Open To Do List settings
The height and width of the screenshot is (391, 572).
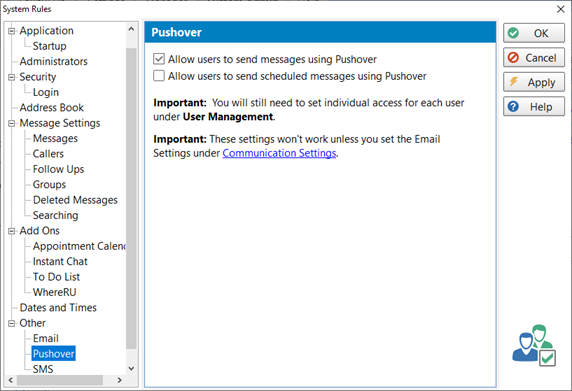56,277
